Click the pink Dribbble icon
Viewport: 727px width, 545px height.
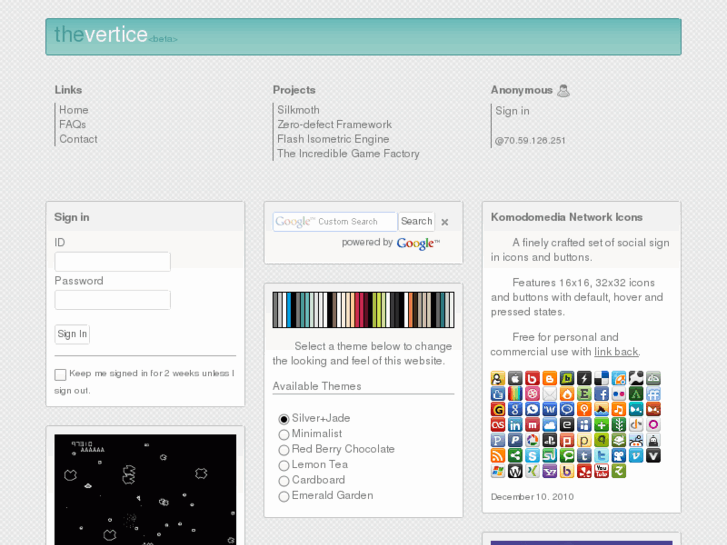pos(532,394)
